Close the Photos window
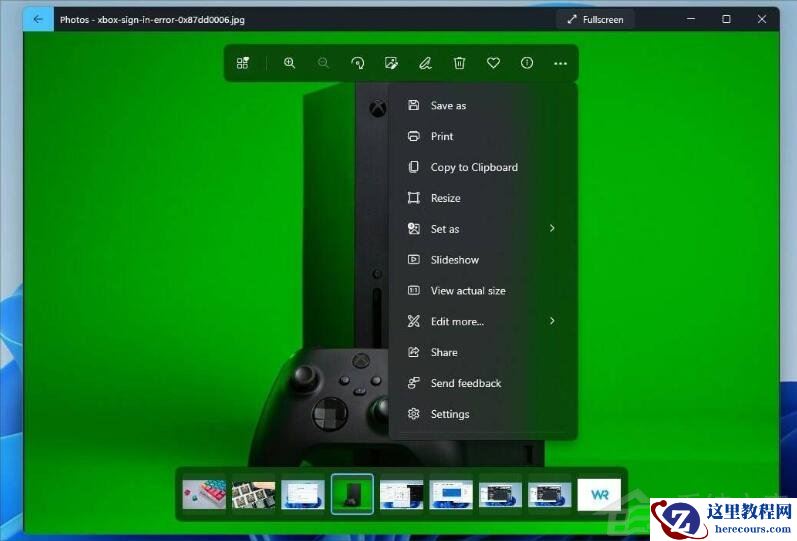 tap(761, 19)
